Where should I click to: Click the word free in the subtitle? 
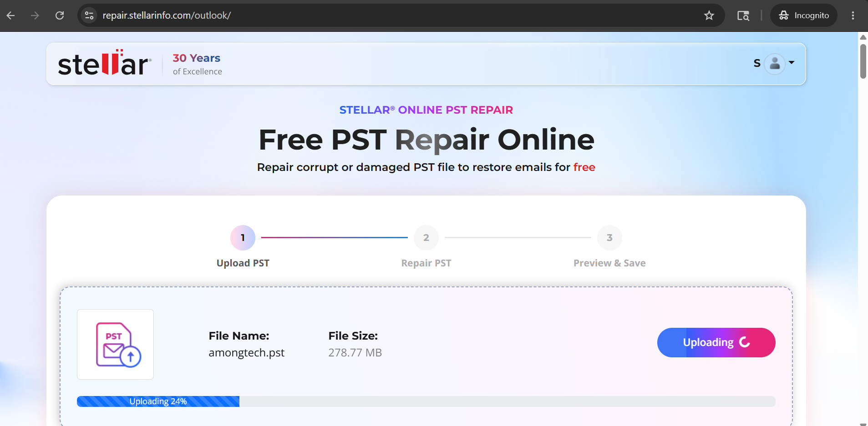click(584, 167)
